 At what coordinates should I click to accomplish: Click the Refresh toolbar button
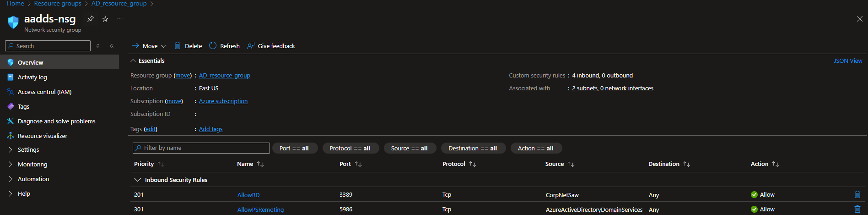224,46
